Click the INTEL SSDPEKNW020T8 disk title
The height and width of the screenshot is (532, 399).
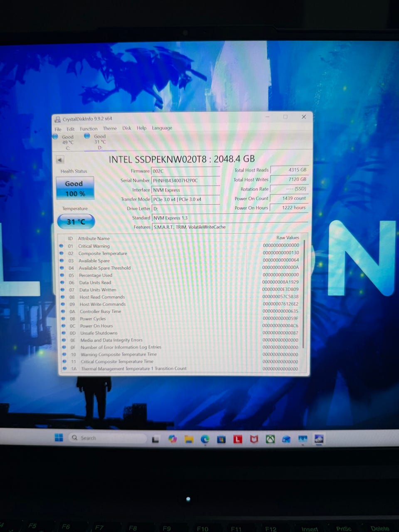(x=182, y=159)
